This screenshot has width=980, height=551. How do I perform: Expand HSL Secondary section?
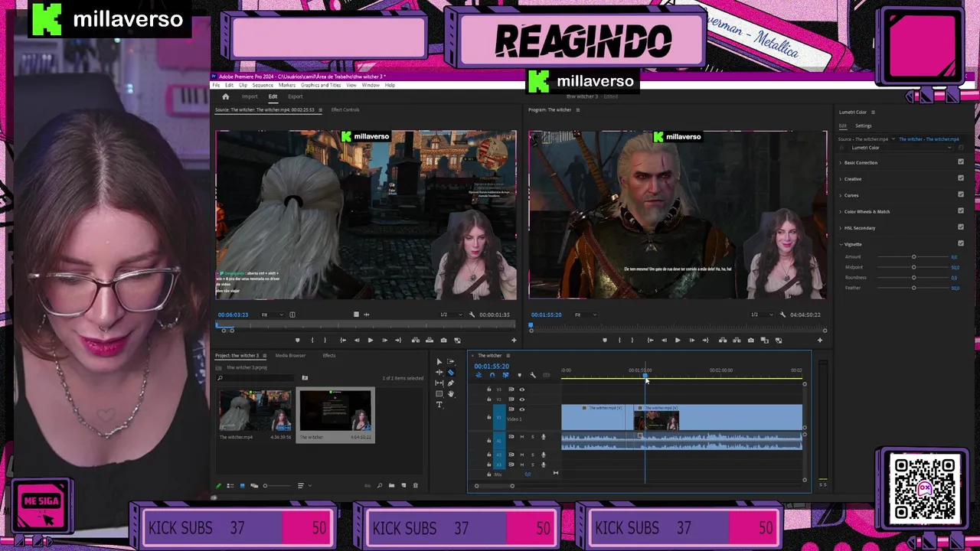point(841,227)
